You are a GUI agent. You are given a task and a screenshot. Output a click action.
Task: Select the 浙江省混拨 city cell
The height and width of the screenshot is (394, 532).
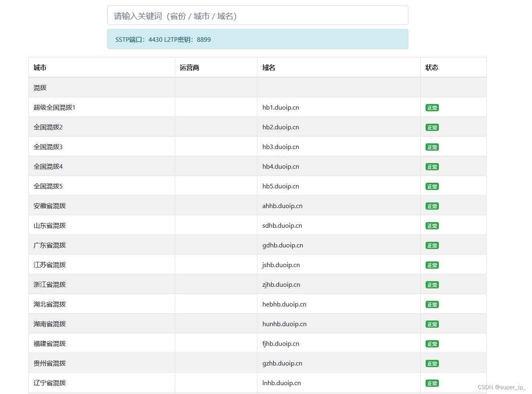click(x=102, y=284)
